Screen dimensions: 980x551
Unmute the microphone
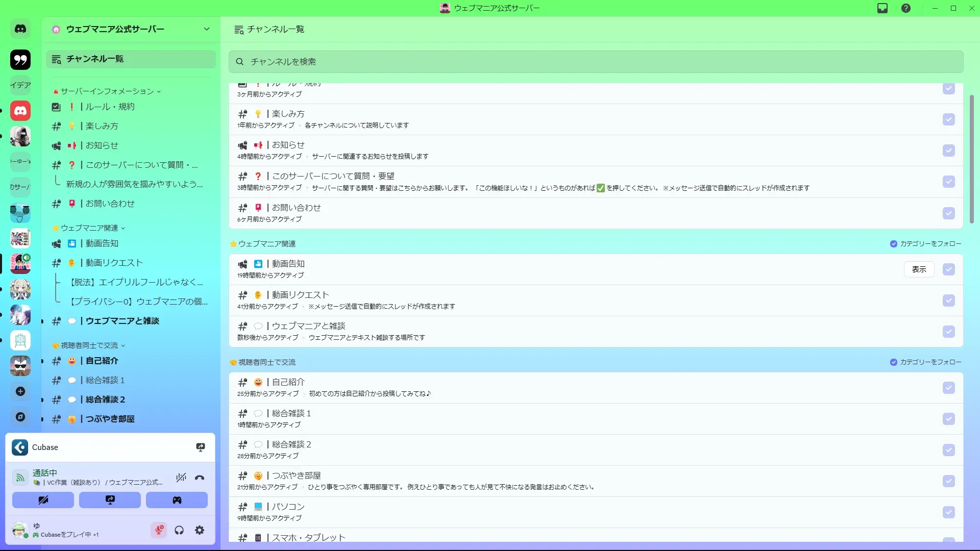(159, 530)
